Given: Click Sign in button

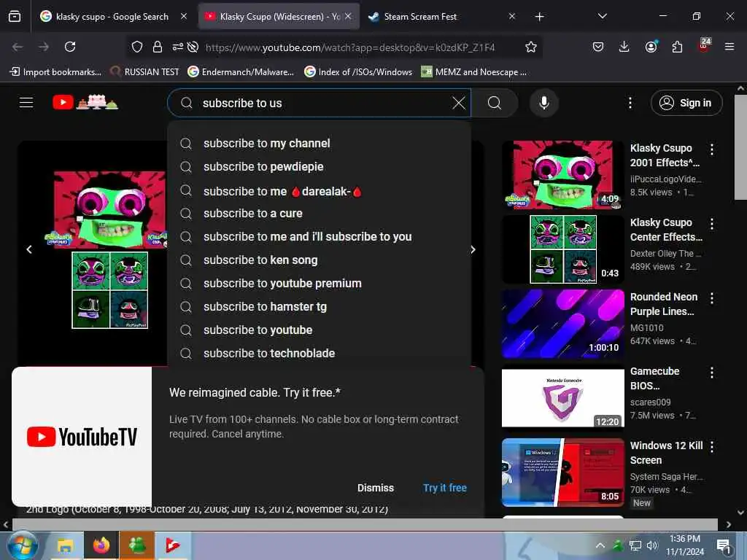Looking at the screenshot, I should (686, 103).
